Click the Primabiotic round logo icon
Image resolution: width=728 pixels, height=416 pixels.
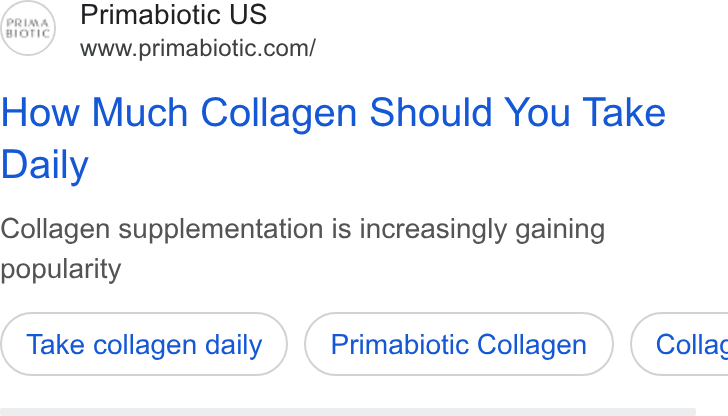point(28,28)
